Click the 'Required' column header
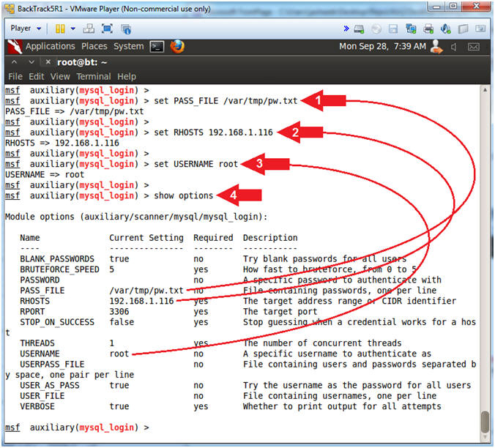This screenshot has height=448, width=495. (x=213, y=238)
